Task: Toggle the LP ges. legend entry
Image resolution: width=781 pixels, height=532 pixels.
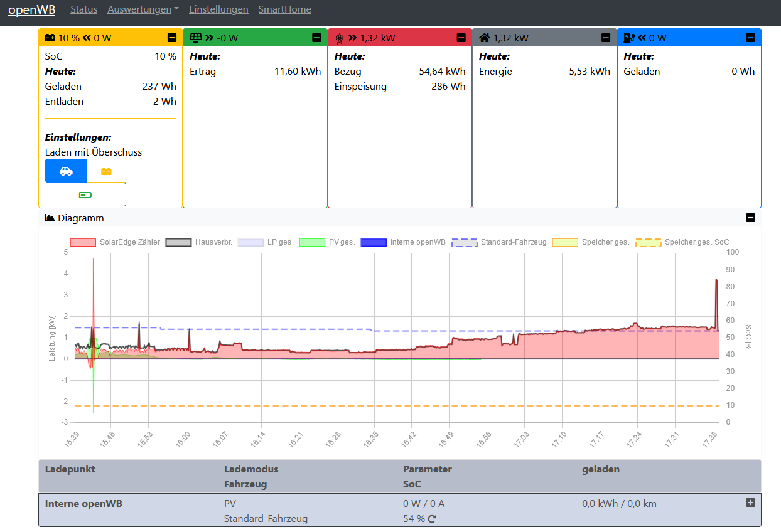Action: pos(266,242)
